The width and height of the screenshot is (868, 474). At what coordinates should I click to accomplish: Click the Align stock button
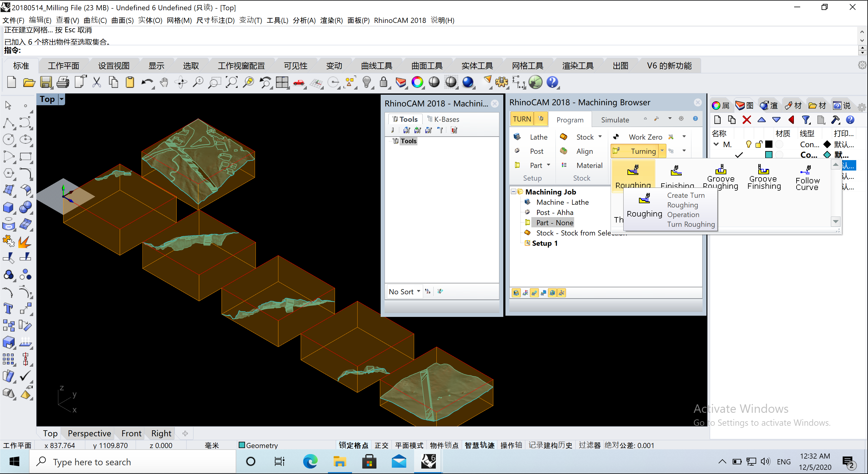coord(576,151)
